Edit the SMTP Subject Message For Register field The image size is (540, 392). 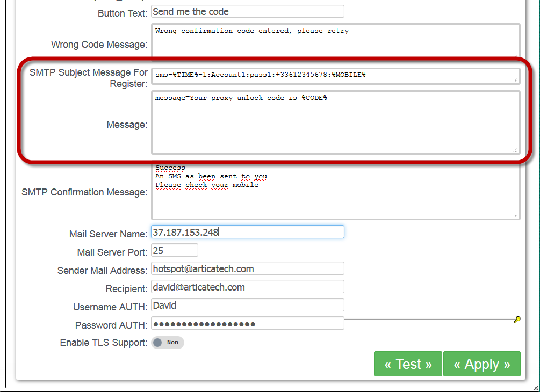[x=335, y=76]
